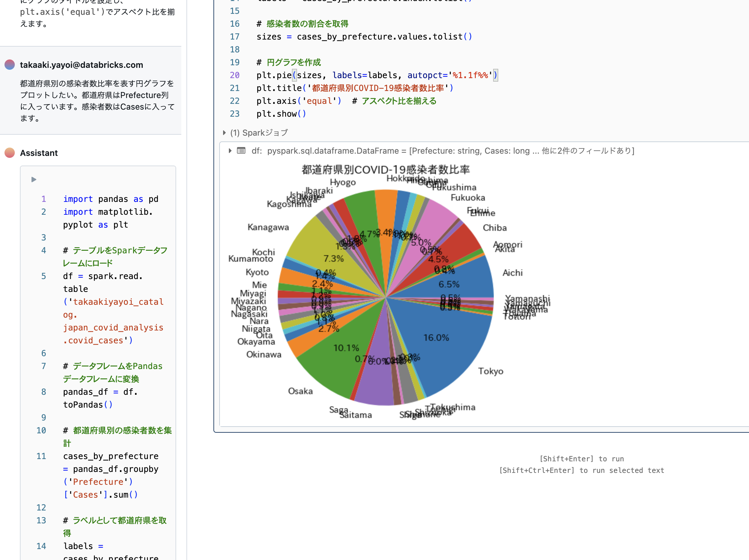
Task: Click the chart title 都道府県別COVID-19感染者数比率
Action: click(x=385, y=169)
